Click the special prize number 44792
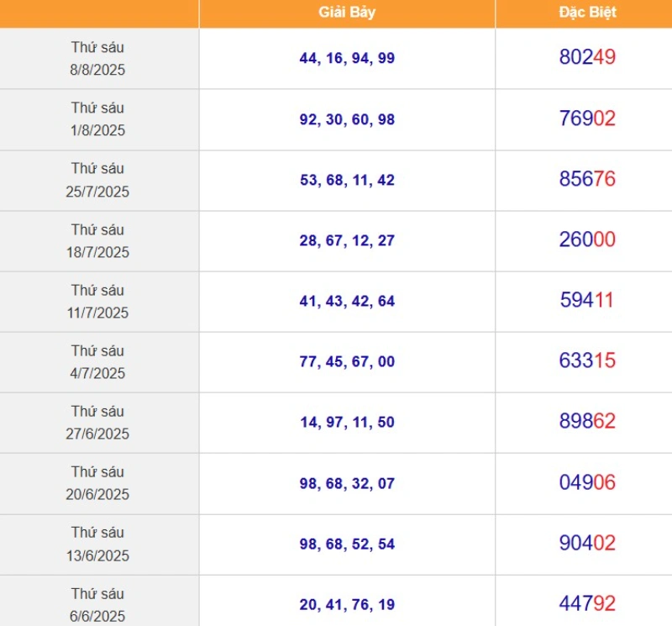 587,603
